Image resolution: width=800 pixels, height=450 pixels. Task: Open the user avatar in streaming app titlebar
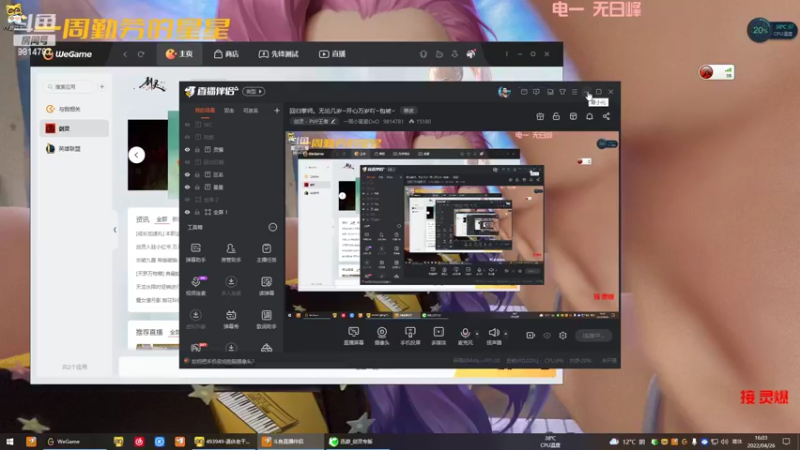pyautogui.click(x=504, y=92)
